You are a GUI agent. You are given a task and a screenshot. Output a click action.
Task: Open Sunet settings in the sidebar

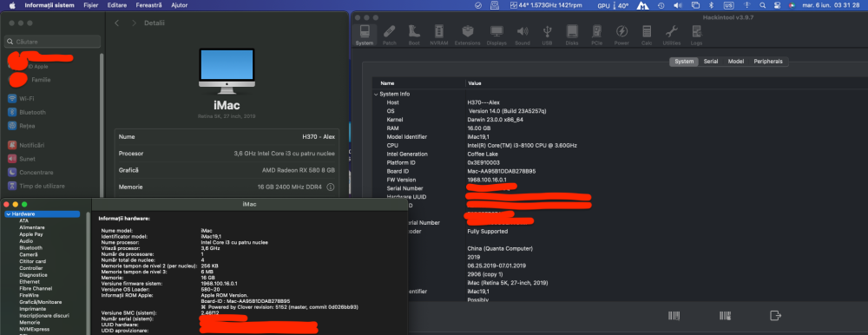coord(27,158)
